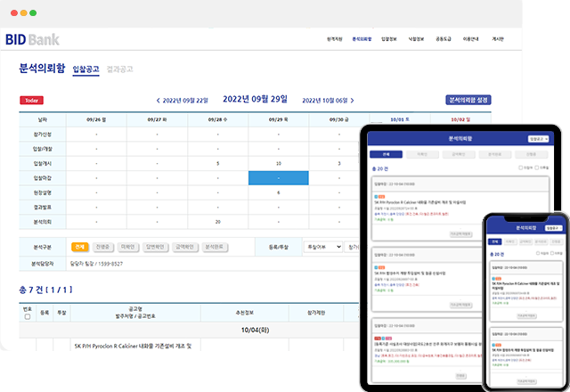
Task: Select the orange 전체 filter button
Action: click(79, 247)
